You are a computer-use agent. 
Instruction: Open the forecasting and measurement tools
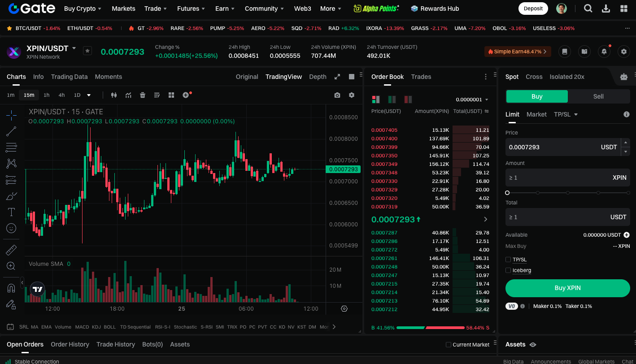pos(11,180)
